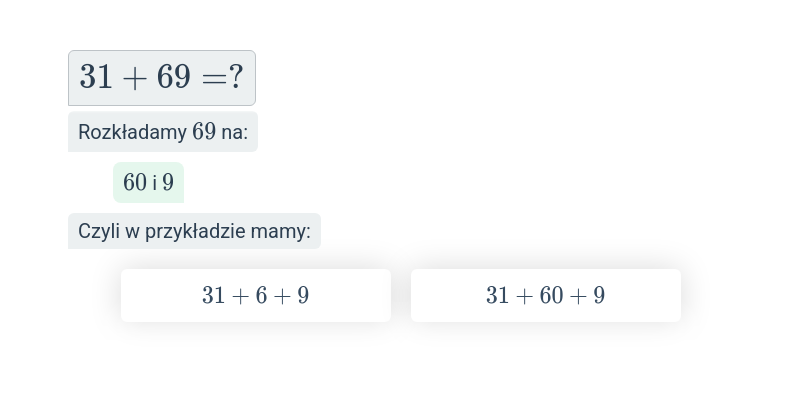Click number 69 in the top equation
This screenshot has height=400, width=800.
tap(173, 77)
